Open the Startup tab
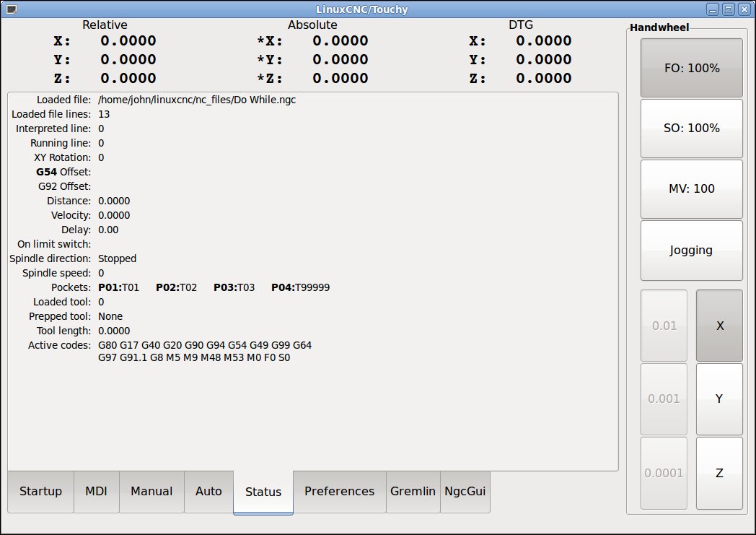The image size is (756, 535). point(41,492)
